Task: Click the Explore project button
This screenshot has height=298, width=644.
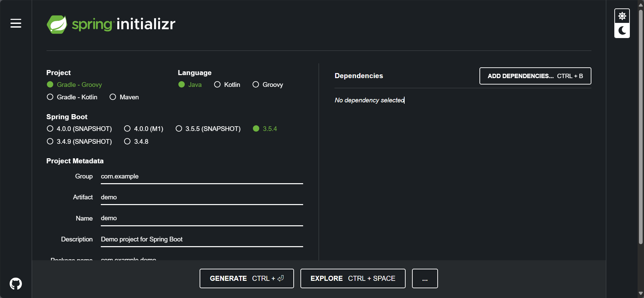Action: (353, 278)
